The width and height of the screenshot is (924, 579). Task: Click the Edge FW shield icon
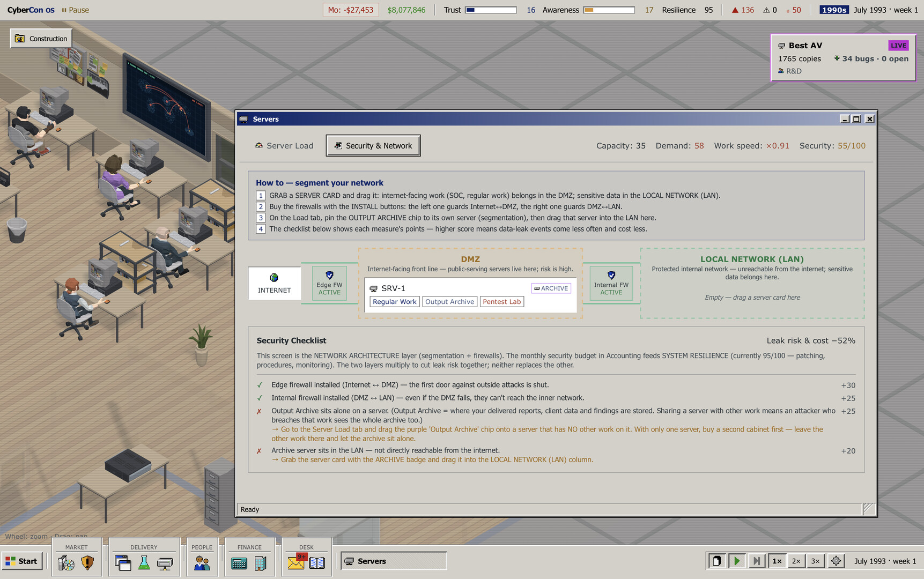click(x=329, y=275)
